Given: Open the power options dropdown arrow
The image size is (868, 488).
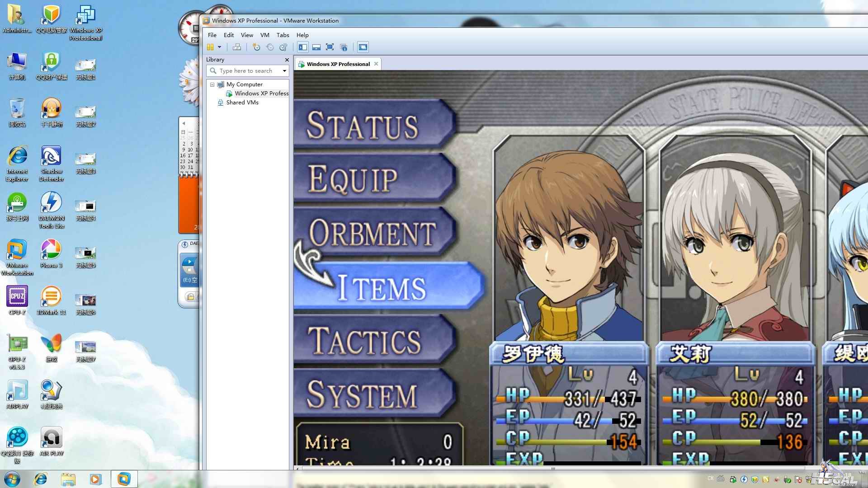Looking at the screenshot, I should pos(219,47).
